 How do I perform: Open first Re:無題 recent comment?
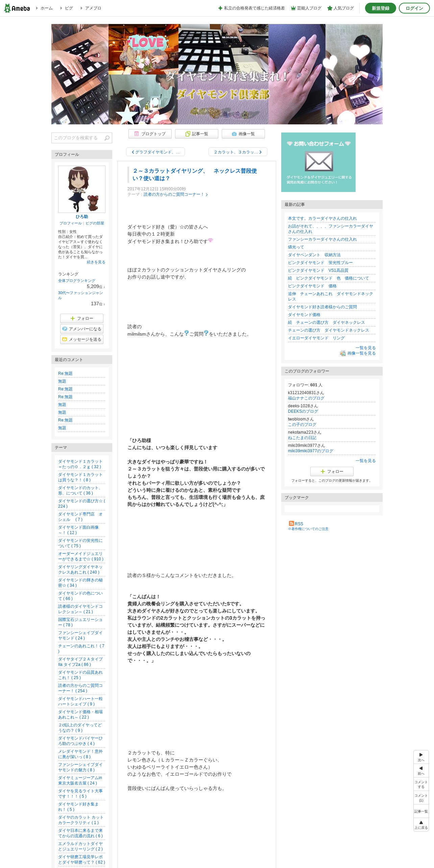point(65,373)
